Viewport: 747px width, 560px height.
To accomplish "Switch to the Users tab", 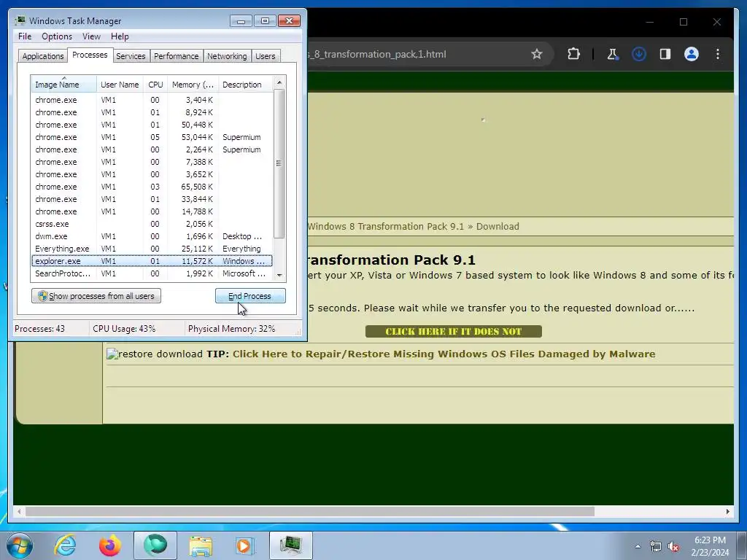I will coord(265,55).
